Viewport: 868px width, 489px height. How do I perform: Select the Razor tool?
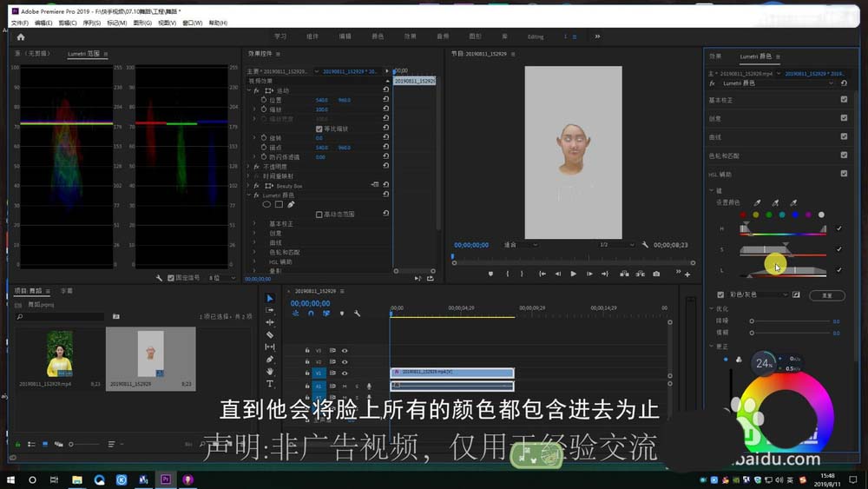pos(270,334)
